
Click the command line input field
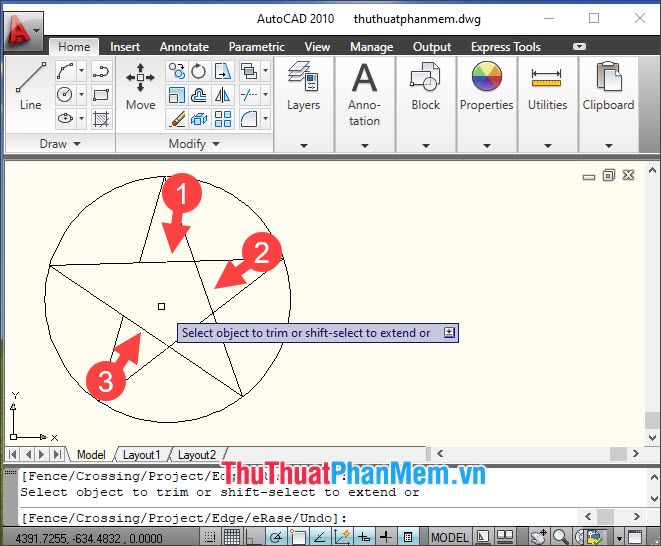click(298, 518)
